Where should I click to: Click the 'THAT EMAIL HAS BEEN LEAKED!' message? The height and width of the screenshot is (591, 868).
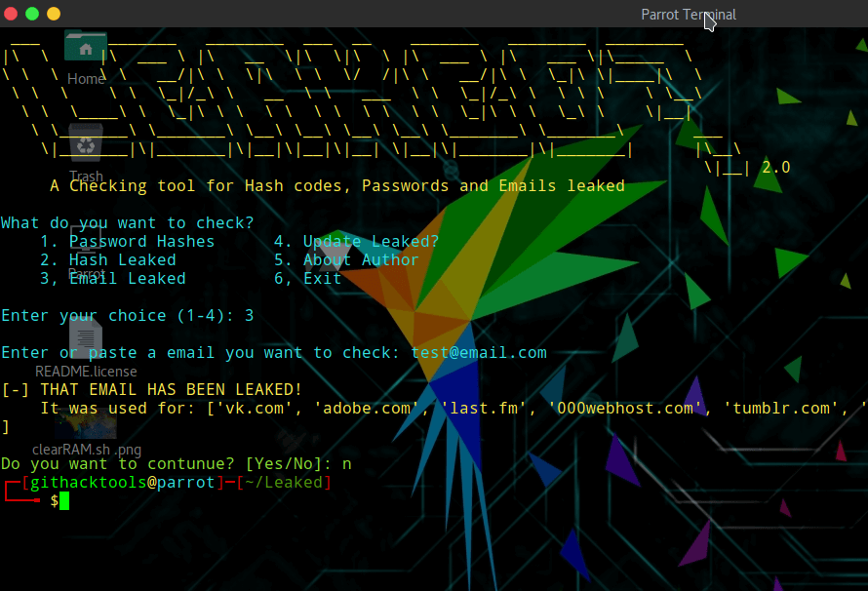[171, 390]
